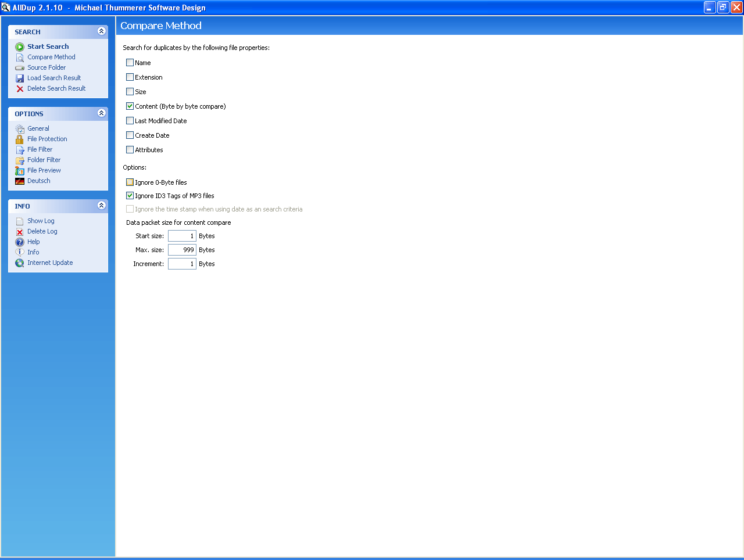Screen dimensions: 744x560
Task: Open the Help link
Action: click(34, 242)
